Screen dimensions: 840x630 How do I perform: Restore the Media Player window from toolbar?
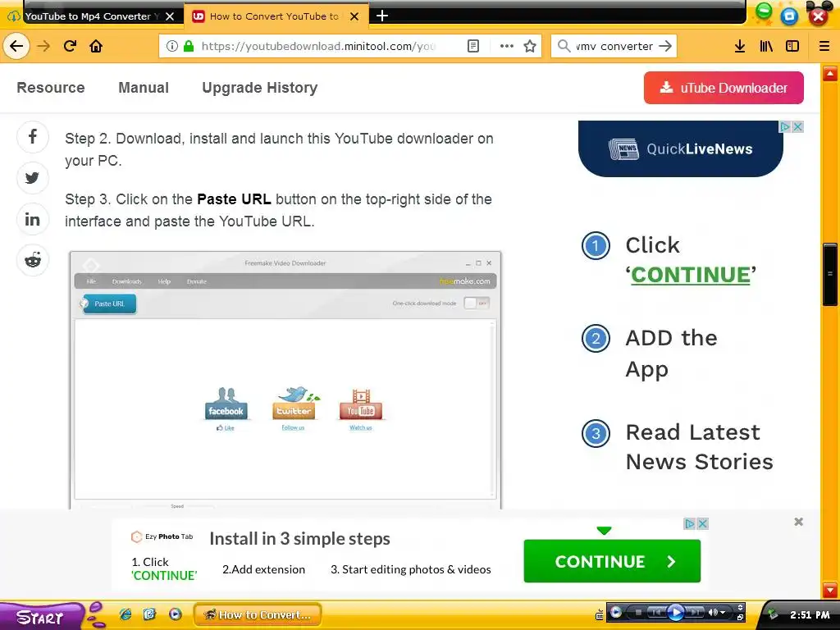(741, 617)
